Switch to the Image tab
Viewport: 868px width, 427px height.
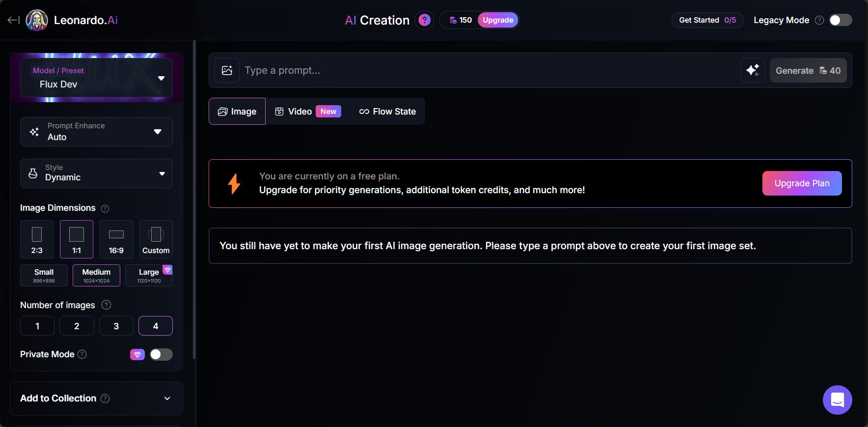[x=237, y=112]
